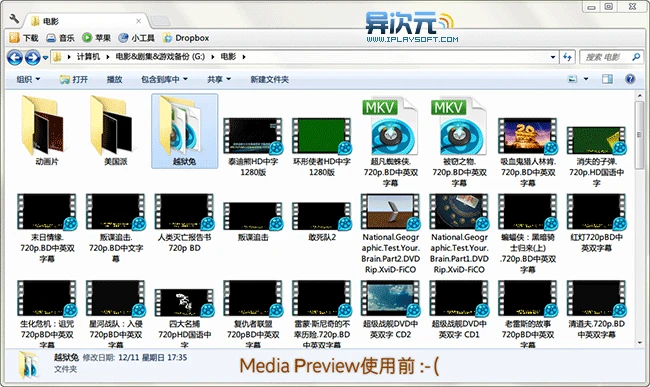Select the 人类灭亡报告书 720p BD video

pyautogui.click(x=184, y=224)
